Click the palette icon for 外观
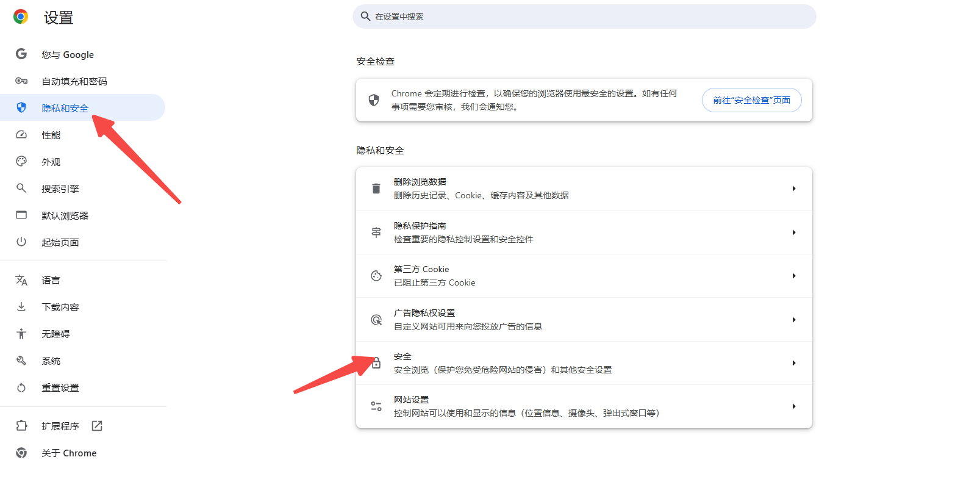 (x=21, y=161)
